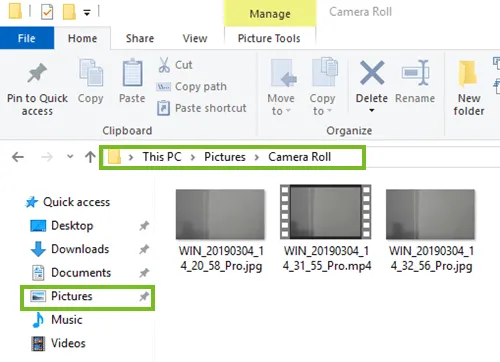Expand the chevron before This PC

[x=131, y=157]
